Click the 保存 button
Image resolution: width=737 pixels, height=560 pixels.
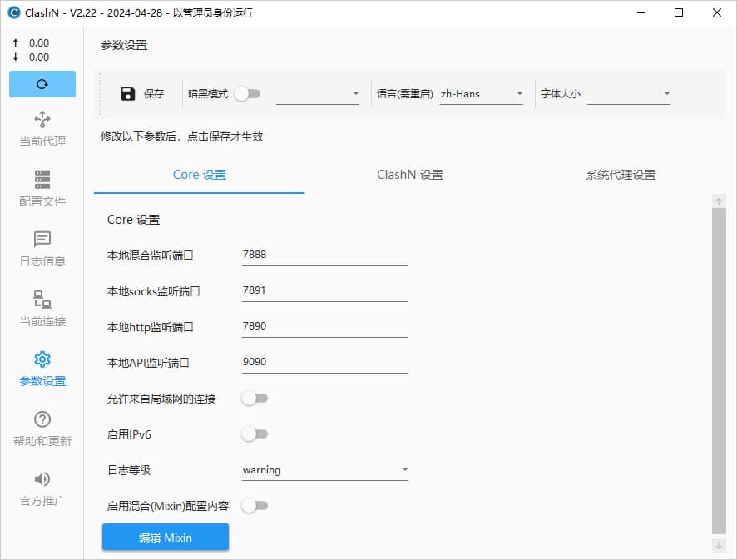click(140, 94)
